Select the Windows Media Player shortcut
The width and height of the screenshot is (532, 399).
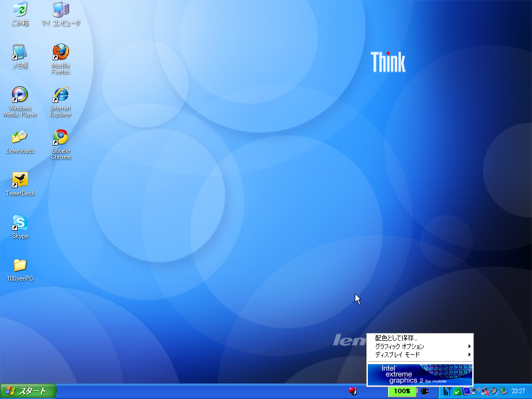[x=20, y=102]
